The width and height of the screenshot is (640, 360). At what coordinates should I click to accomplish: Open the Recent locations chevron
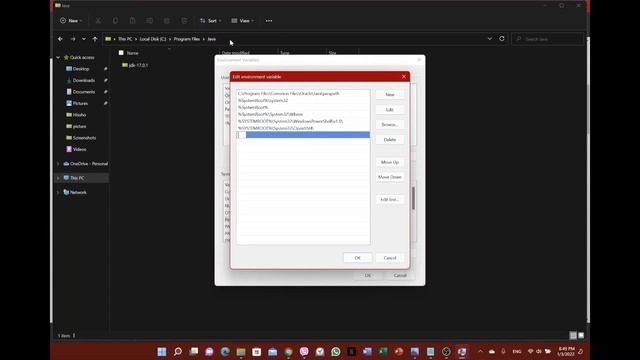[x=84, y=39]
